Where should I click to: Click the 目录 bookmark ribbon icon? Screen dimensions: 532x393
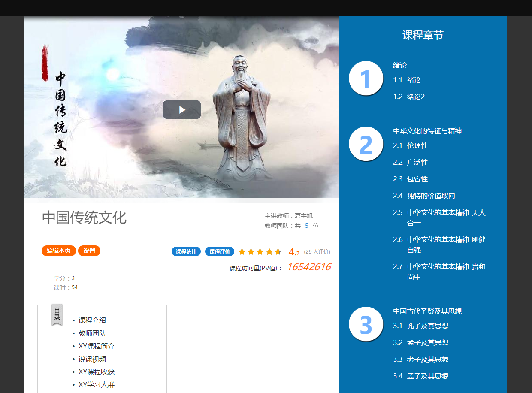coord(57,314)
